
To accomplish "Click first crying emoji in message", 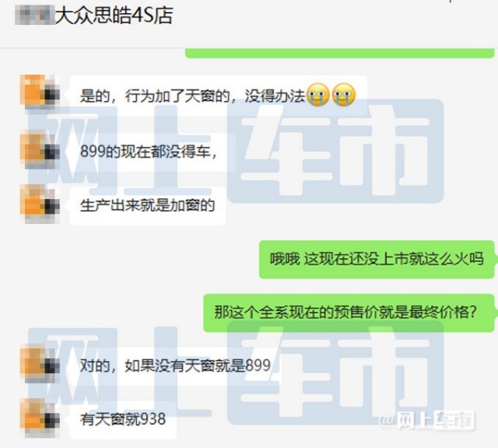I will tap(319, 95).
